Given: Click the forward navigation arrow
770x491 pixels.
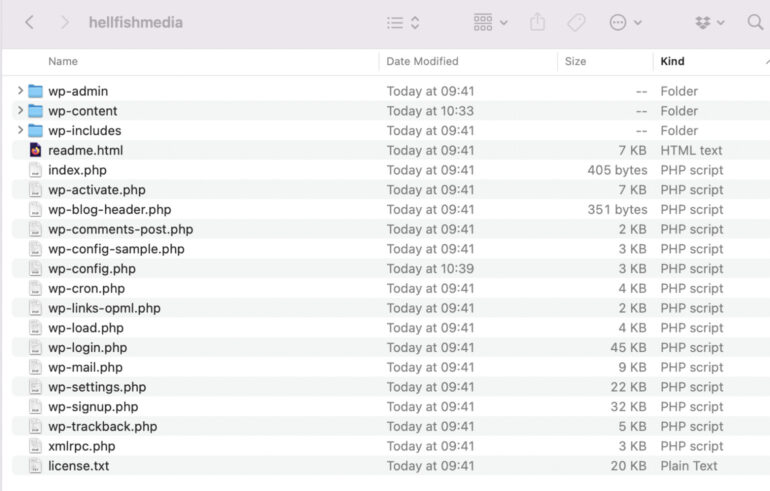Looking at the screenshot, I should click(x=64, y=22).
